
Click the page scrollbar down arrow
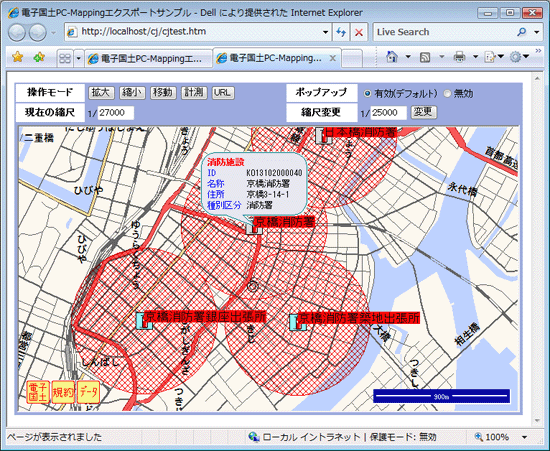point(537,420)
